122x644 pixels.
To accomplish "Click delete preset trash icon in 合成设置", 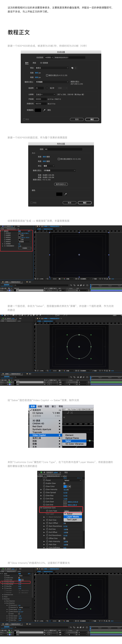I will 76,68.
